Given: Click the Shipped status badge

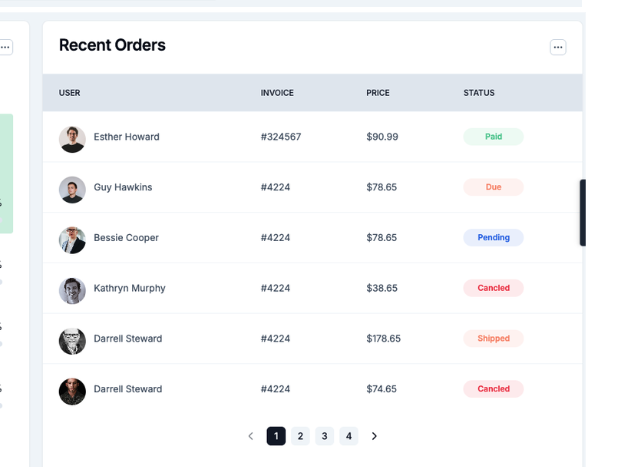Looking at the screenshot, I should coord(493,339).
